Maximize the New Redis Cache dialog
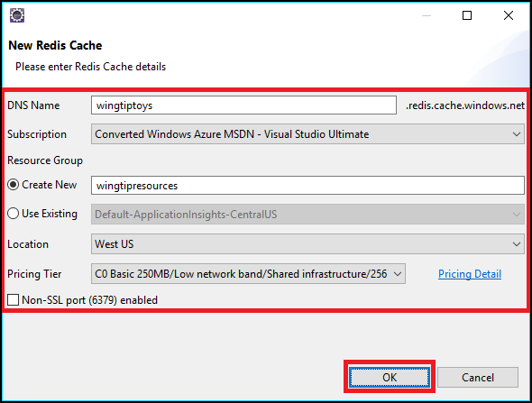Screen dimensions: 532x403 (x=467, y=15)
